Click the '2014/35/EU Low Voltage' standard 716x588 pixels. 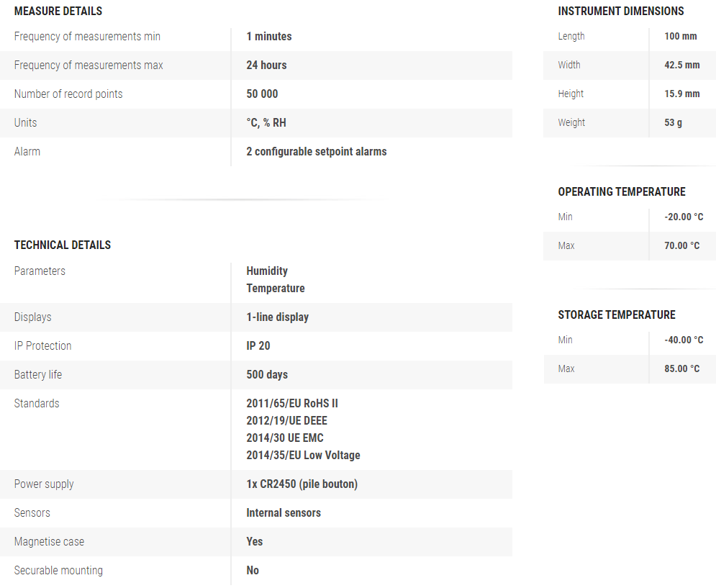[x=303, y=456]
